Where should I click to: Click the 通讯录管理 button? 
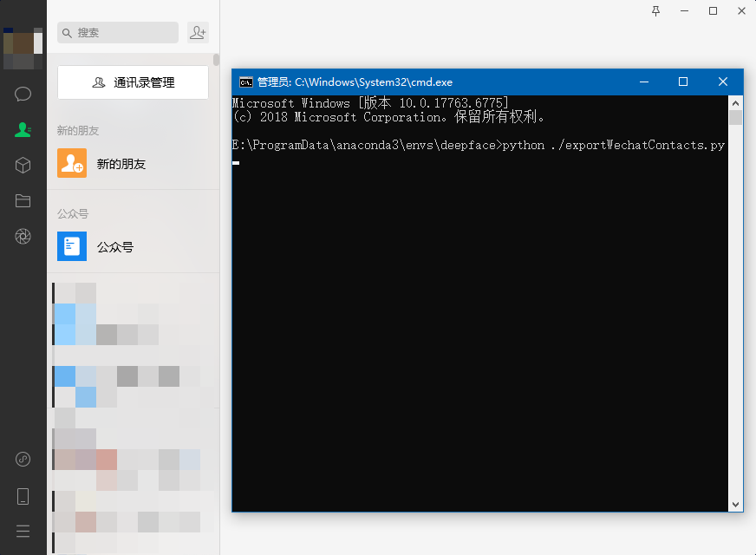(133, 82)
